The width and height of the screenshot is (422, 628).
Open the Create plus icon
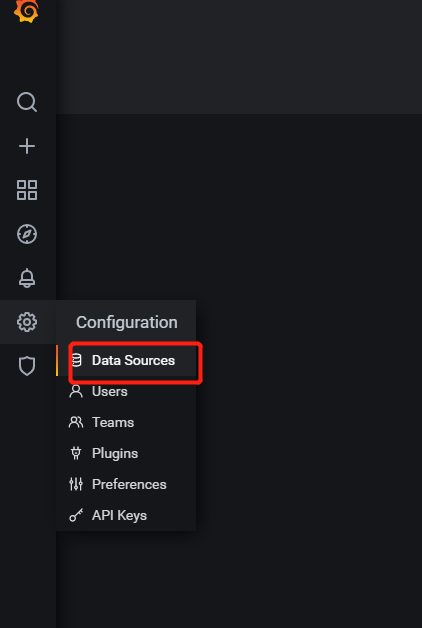27,146
